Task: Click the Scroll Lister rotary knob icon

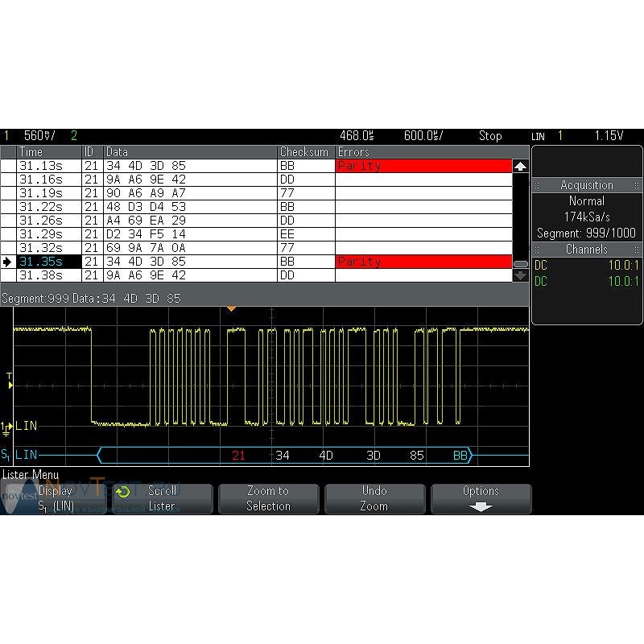Action: coord(123,491)
